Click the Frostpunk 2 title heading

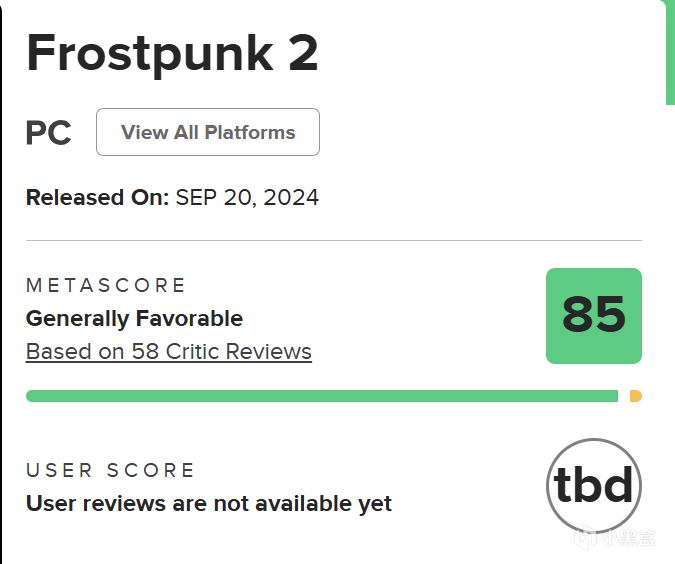[x=172, y=53]
